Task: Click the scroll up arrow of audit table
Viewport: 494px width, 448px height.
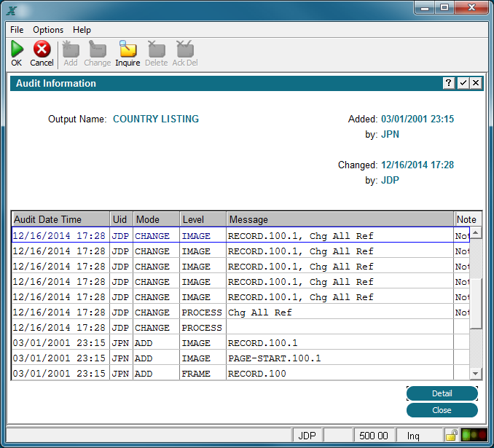Action: coord(476,233)
